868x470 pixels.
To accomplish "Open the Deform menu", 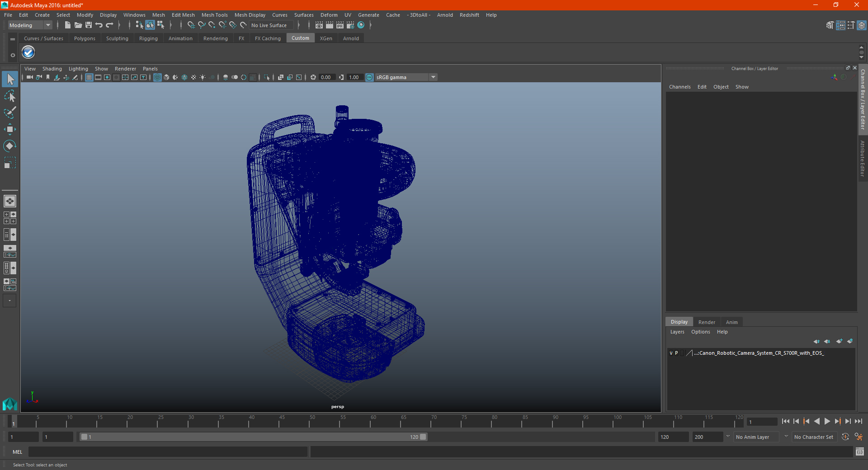I will point(329,15).
